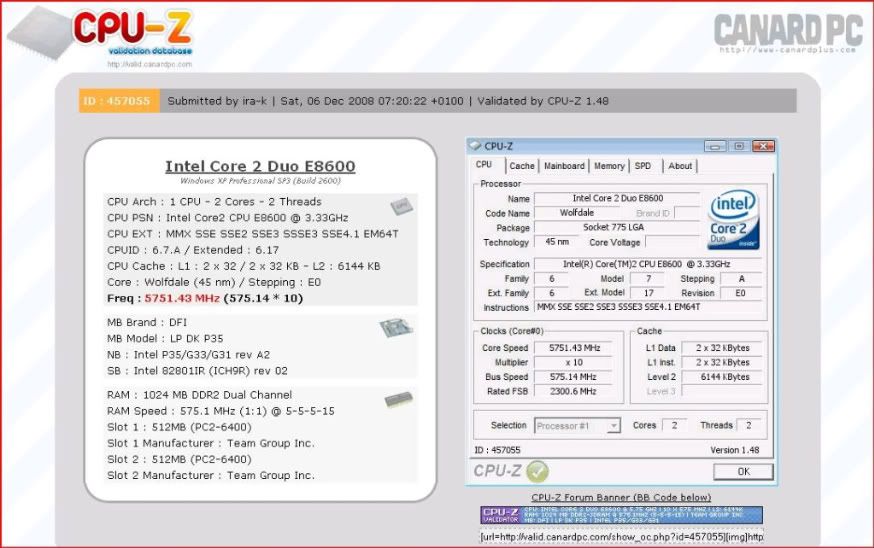This screenshot has height=548, width=874.
Task: Click CPU-Z Forum Banner link
Action: coord(621,497)
